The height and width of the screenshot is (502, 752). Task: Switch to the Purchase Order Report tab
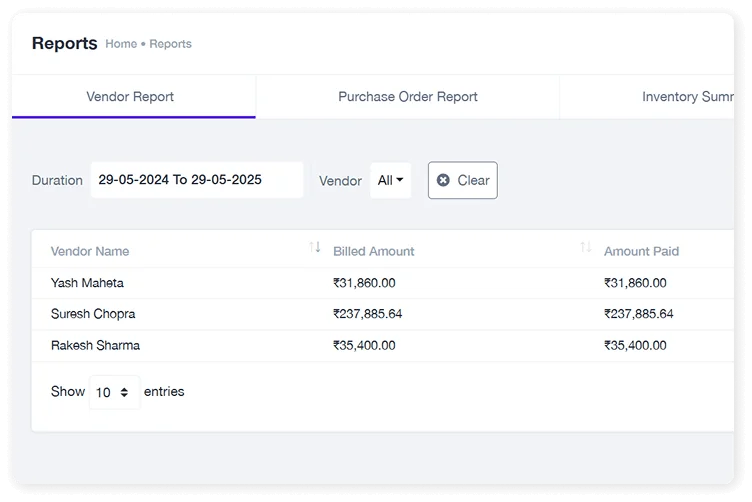(x=408, y=97)
